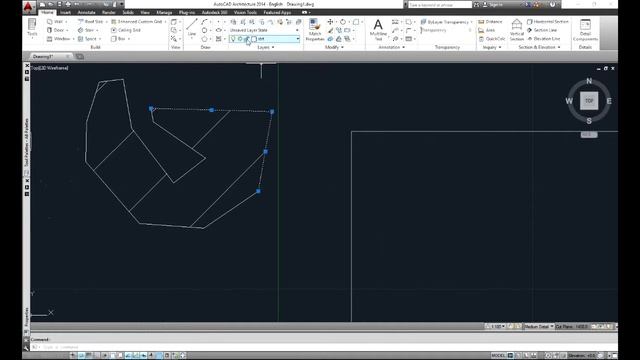Toggle layer freeze sun icon in layer dropdown

[x=240, y=39]
